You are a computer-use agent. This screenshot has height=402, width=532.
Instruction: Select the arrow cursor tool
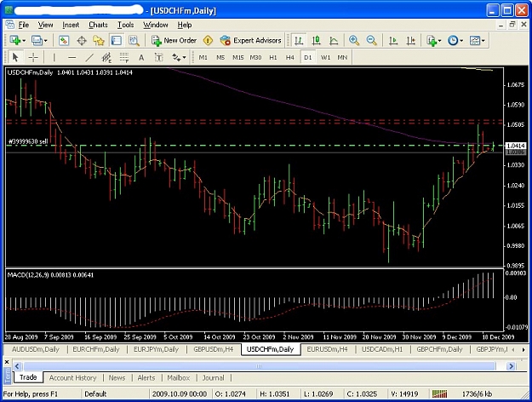15,57
